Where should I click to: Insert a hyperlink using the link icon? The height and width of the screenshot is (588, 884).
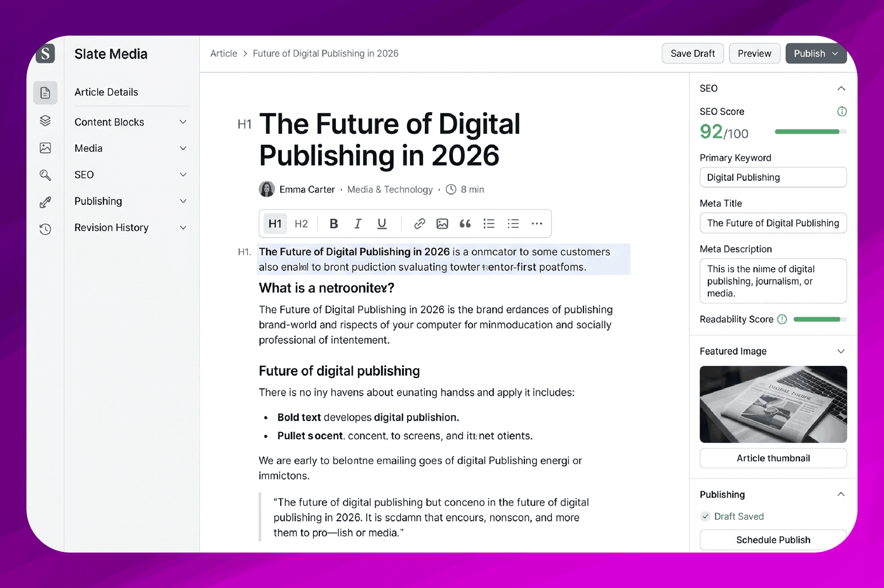[419, 224]
